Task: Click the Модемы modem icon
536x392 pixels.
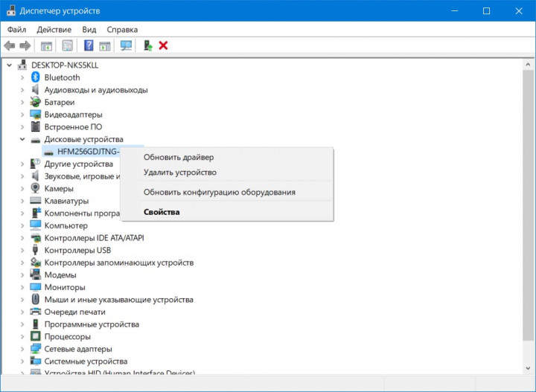Action: (35, 274)
